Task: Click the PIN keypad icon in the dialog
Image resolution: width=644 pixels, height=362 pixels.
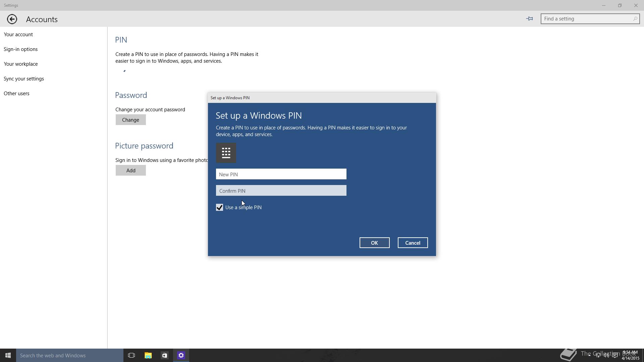Action: click(226, 153)
